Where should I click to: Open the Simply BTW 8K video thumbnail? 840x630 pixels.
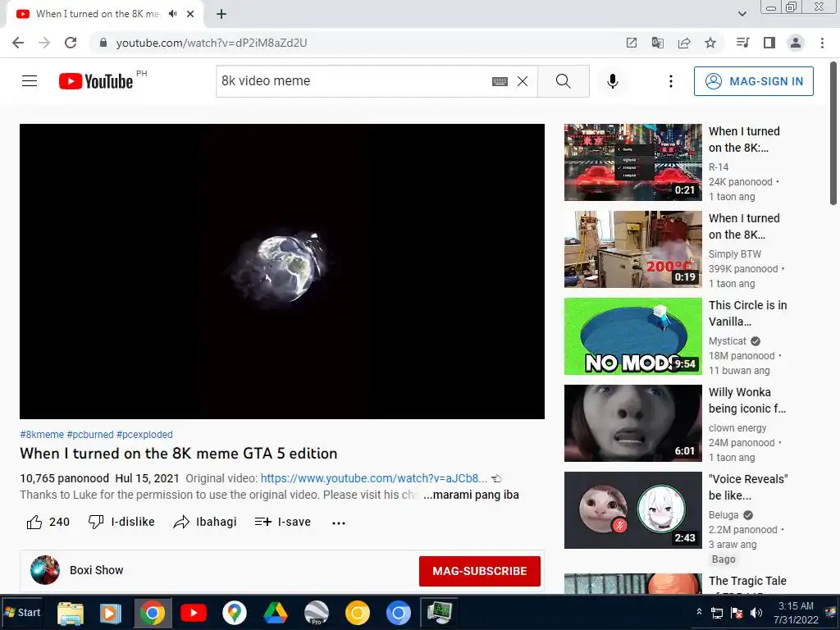632,249
